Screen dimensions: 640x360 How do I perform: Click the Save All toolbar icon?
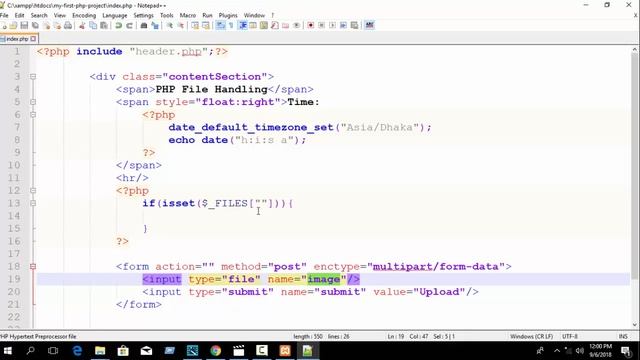click(35, 25)
